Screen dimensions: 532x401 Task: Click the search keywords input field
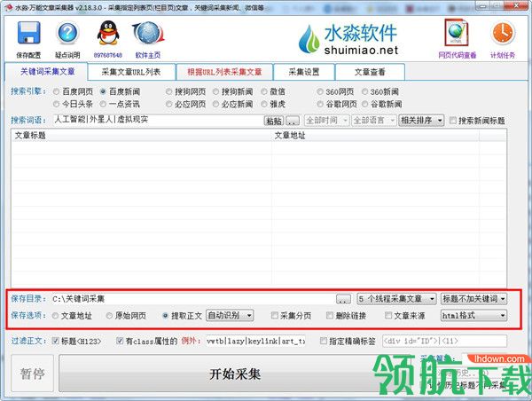[158, 120]
